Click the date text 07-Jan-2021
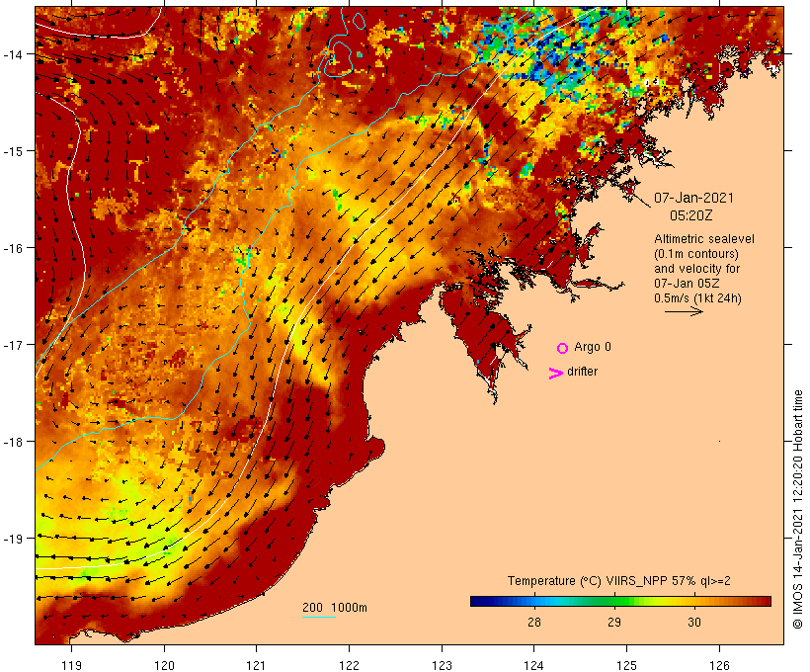This screenshot has height=672, width=810. pyautogui.click(x=693, y=198)
